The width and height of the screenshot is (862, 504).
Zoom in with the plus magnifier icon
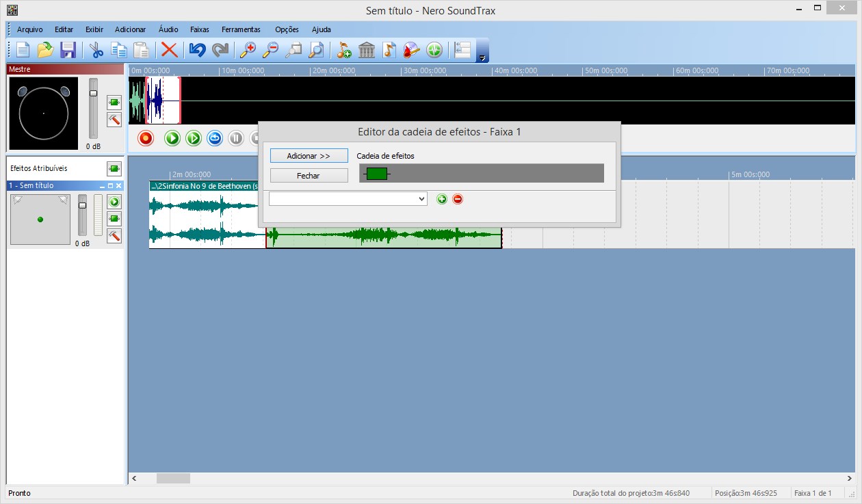[248, 50]
